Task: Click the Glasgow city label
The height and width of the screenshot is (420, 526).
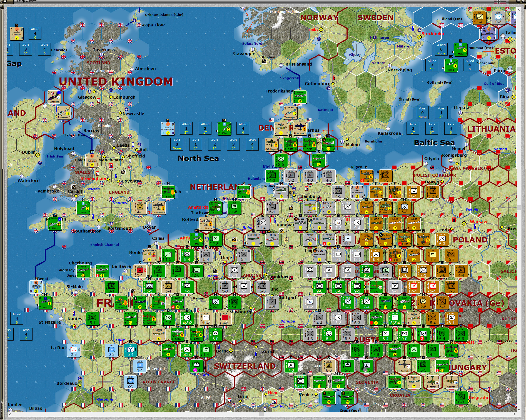Action: [87, 97]
